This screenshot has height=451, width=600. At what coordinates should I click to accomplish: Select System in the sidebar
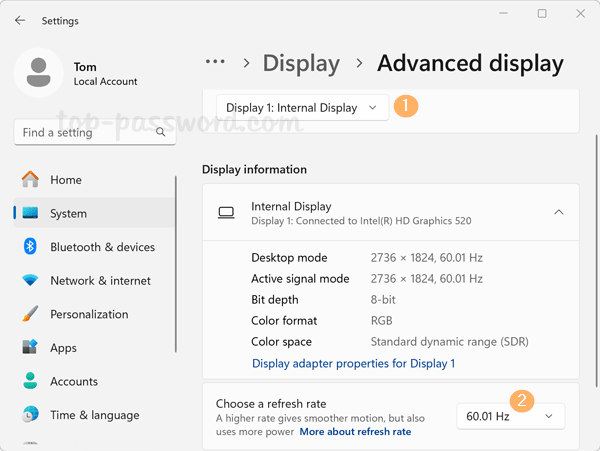pos(68,213)
